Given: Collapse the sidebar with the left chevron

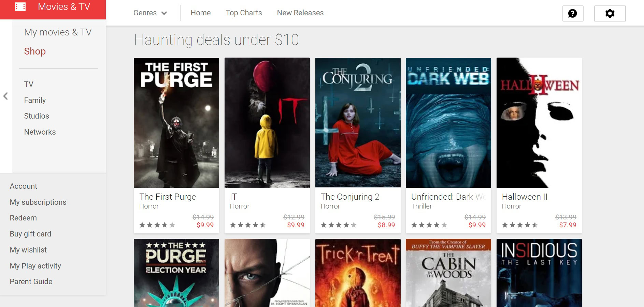Looking at the screenshot, I should [x=5, y=96].
